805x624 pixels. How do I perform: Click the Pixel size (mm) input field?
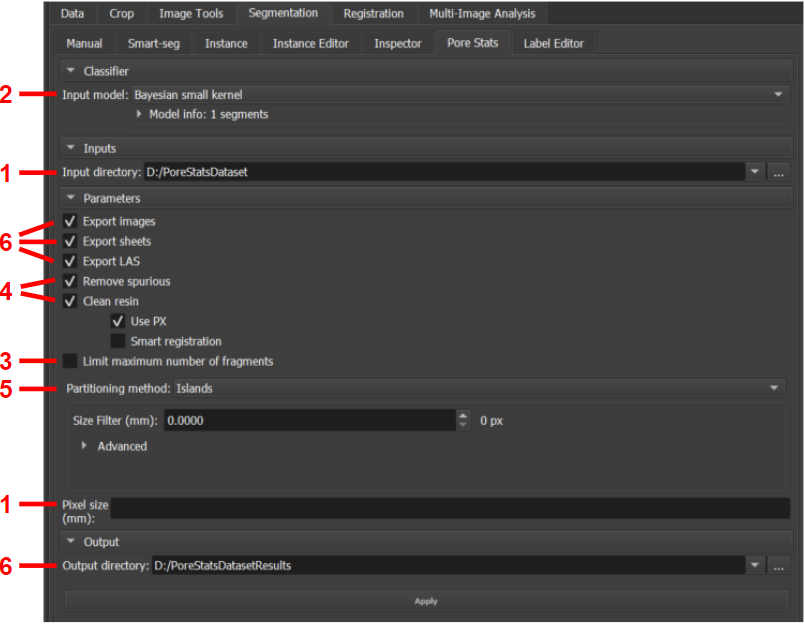(x=450, y=509)
